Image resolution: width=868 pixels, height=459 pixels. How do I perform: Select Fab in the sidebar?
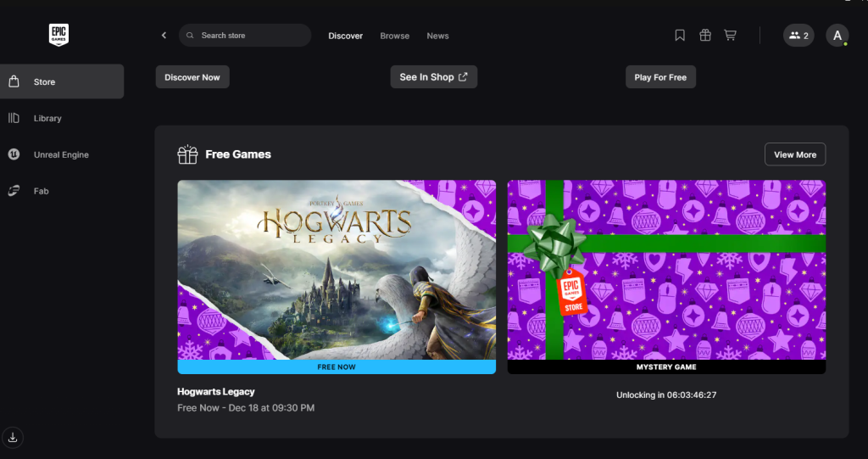pyautogui.click(x=61, y=191)
